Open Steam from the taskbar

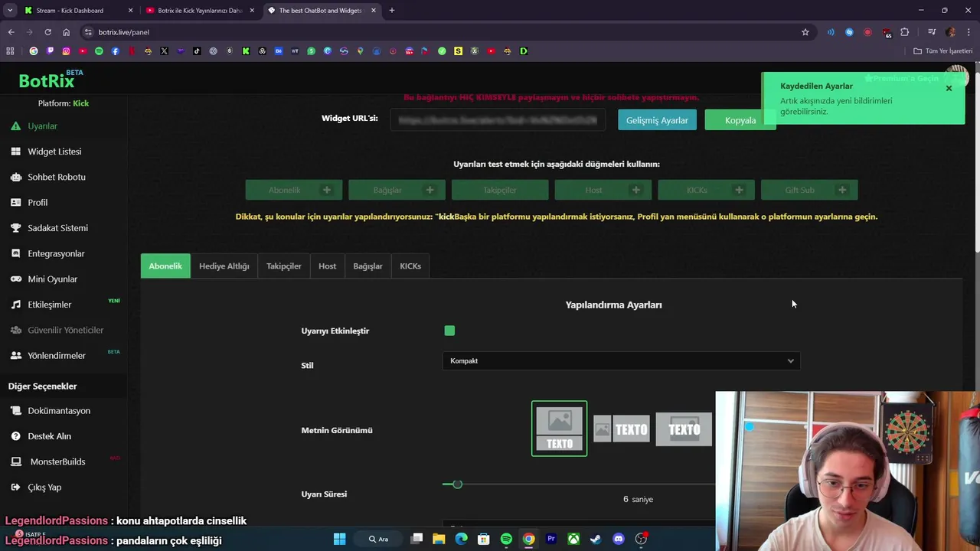click(x=596, y=539)
